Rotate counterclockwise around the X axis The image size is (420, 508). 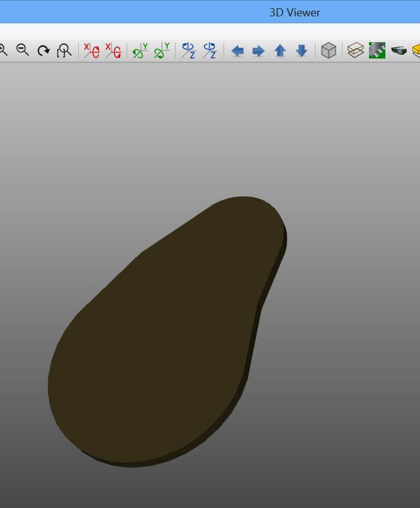[x=113, y=51]
